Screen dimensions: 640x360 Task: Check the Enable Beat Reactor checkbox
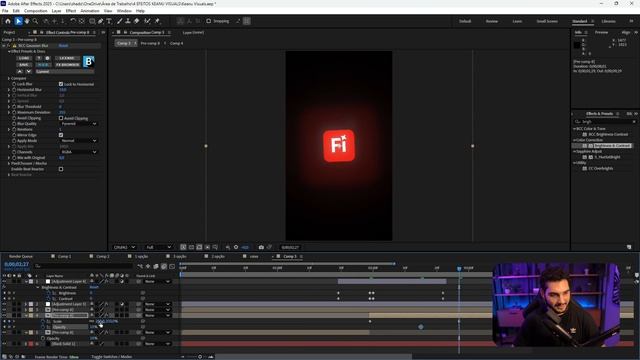coord(61,169)
